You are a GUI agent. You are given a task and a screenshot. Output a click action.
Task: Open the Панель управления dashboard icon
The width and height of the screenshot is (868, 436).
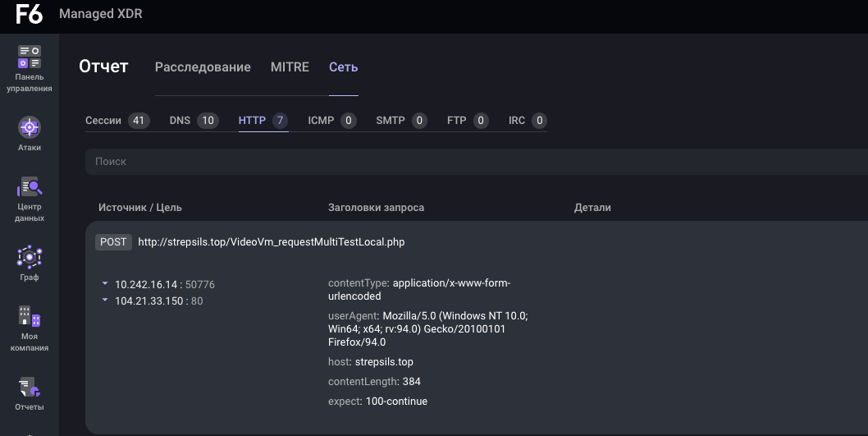30,58
